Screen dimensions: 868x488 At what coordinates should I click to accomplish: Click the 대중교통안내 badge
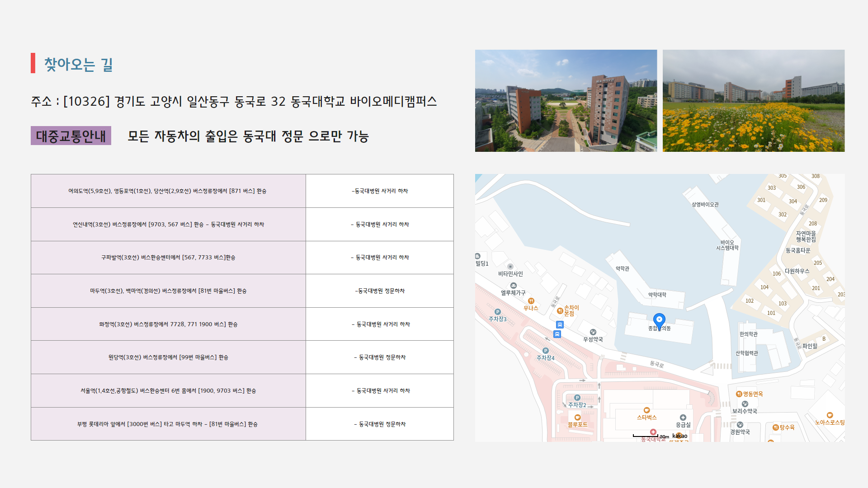click(71, 136)
